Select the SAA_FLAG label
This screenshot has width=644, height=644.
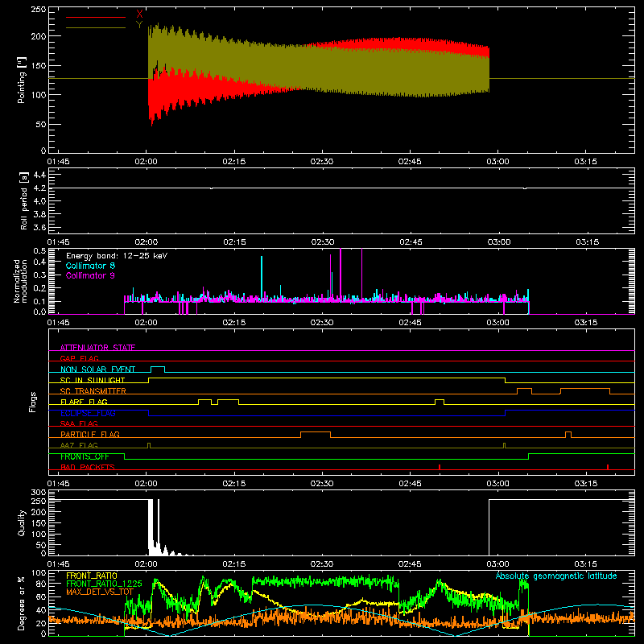coord(79,423)
